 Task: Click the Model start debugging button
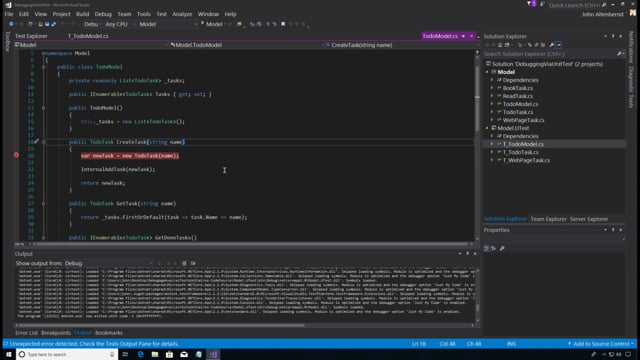click(212, 24)
